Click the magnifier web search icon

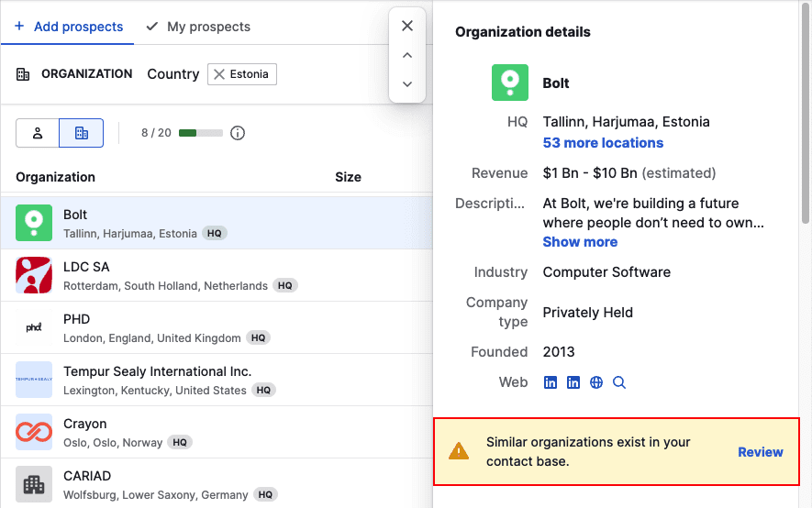click(x=619, y=382)
